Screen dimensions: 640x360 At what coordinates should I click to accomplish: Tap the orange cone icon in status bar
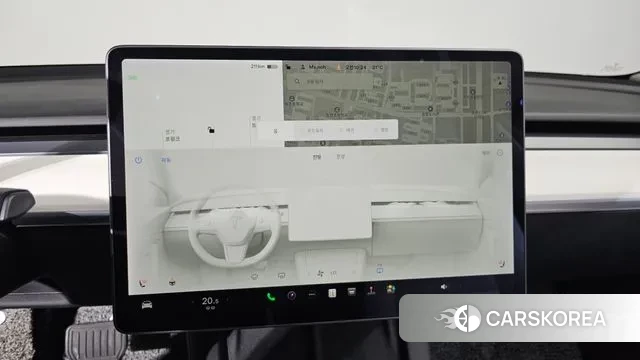coord(338,67)
